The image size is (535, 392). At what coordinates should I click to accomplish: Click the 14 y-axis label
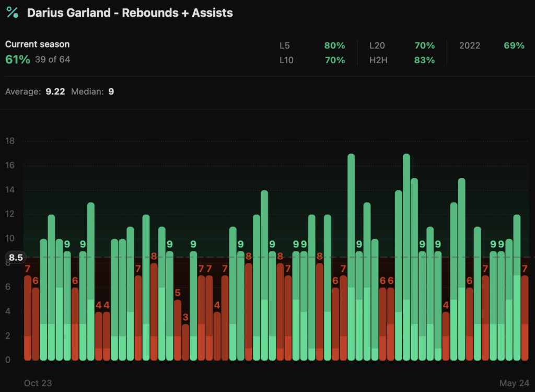[10, 190]
